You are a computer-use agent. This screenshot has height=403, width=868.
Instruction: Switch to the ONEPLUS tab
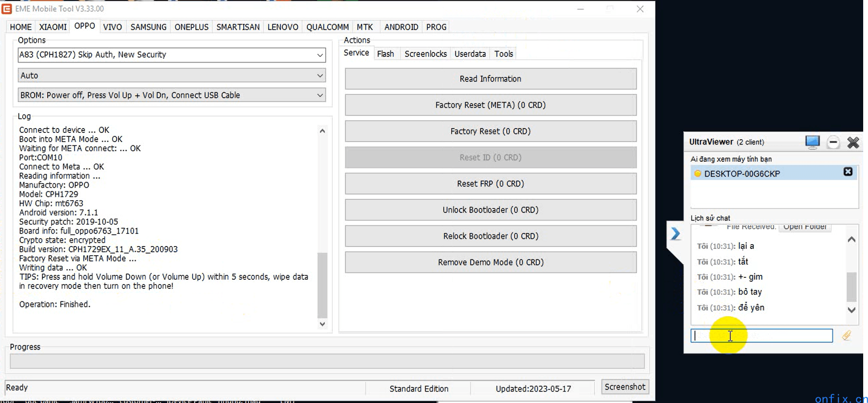191,27
